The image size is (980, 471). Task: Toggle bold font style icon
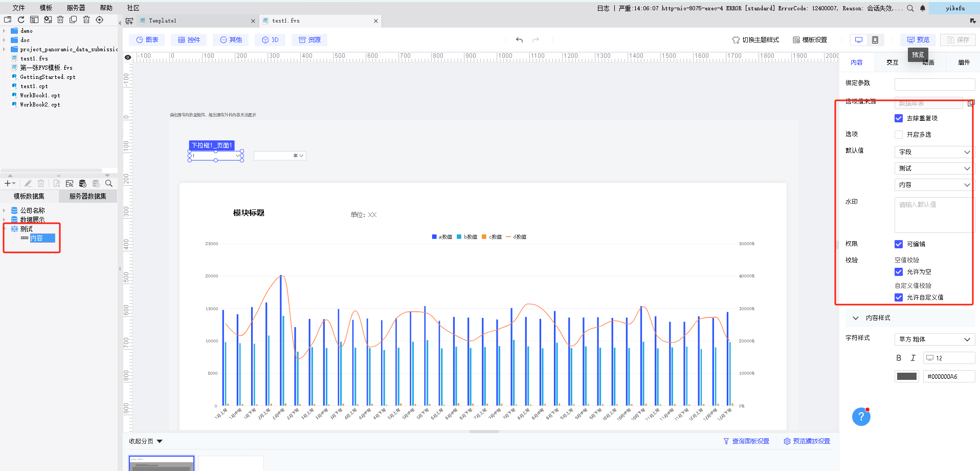tap(899, 358)
